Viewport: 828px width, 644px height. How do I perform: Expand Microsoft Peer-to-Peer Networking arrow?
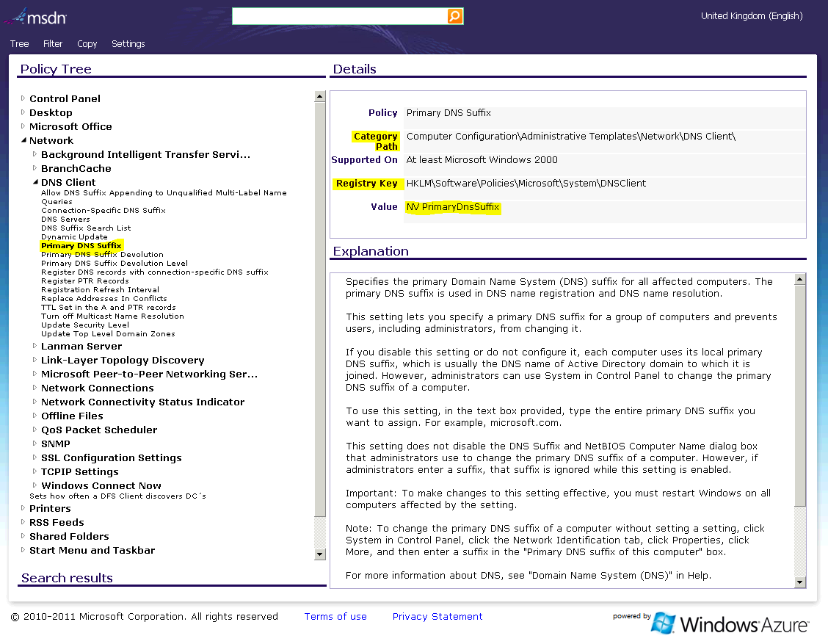[34, 374]
